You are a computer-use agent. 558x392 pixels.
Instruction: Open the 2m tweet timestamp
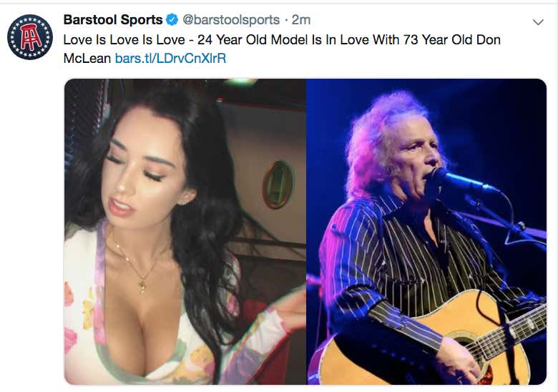tap(301, 20)
